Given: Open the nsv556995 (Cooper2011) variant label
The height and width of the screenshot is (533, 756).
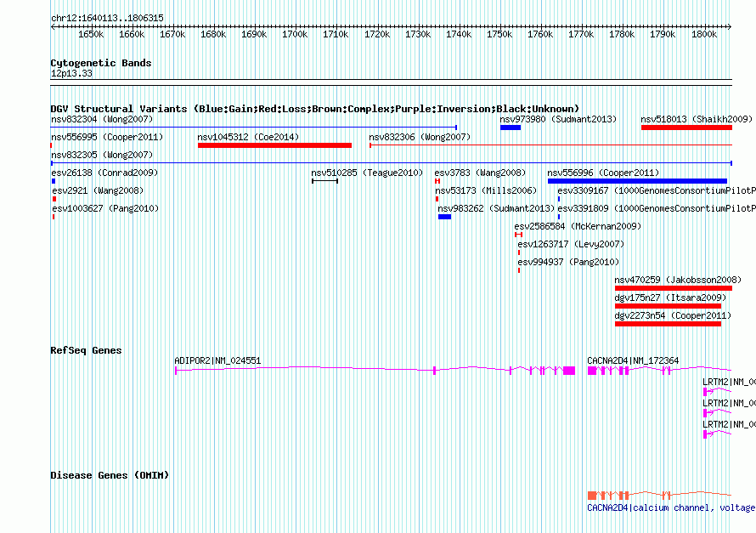Looking at the screenshot, I should click(x=107, y=137).
